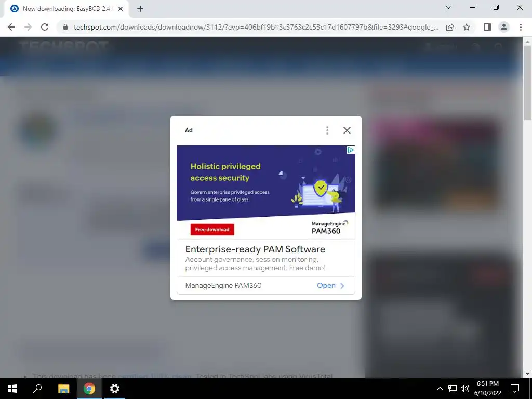Open File Explorer from the taskbar
The height and width of the screenshot is (399, 532).
coord(63,389)
